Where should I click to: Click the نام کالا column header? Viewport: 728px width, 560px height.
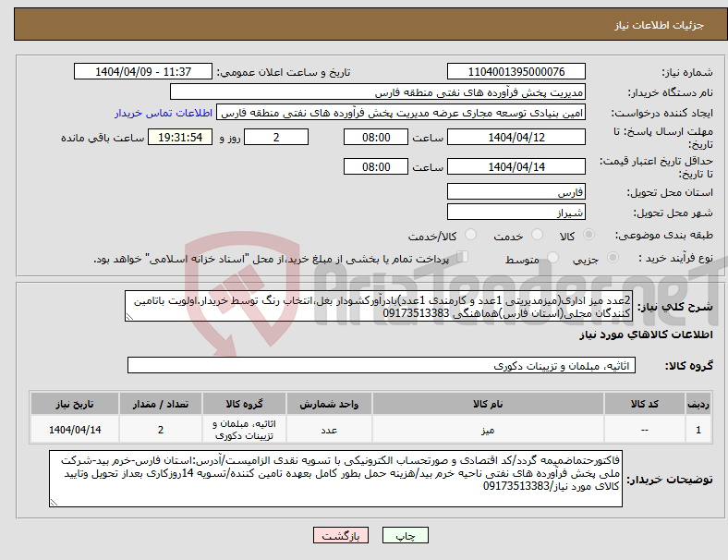pyautogui.click(x=488, y=404)
